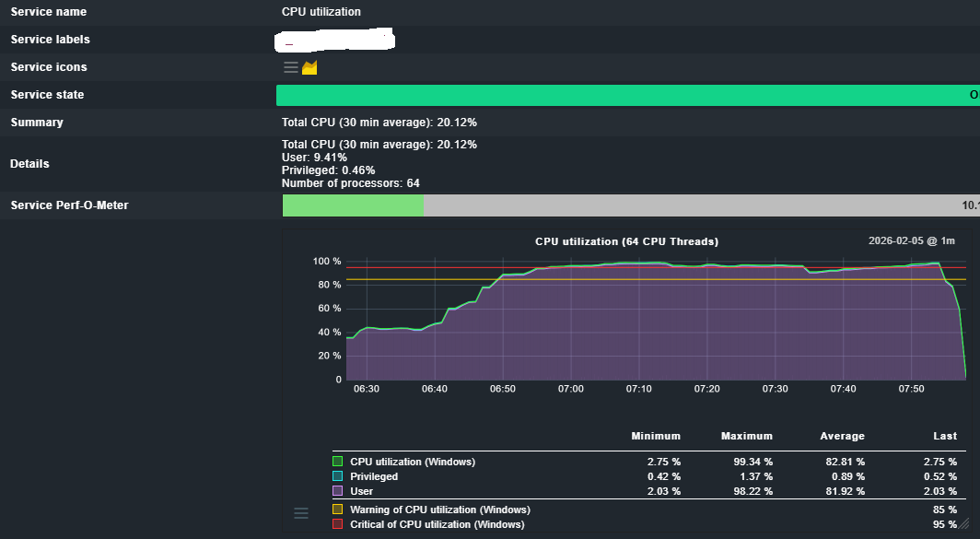Click the graph title CPU utilization (64 CPU Threads)
Image resolution: width=980 pixels, height=539 pixels.
point(626,241)
